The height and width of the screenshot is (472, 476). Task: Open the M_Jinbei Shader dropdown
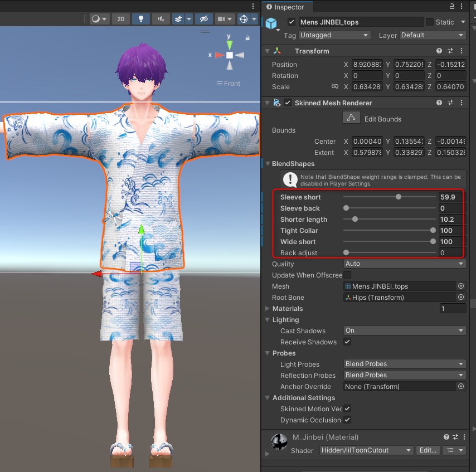[366, 450]
